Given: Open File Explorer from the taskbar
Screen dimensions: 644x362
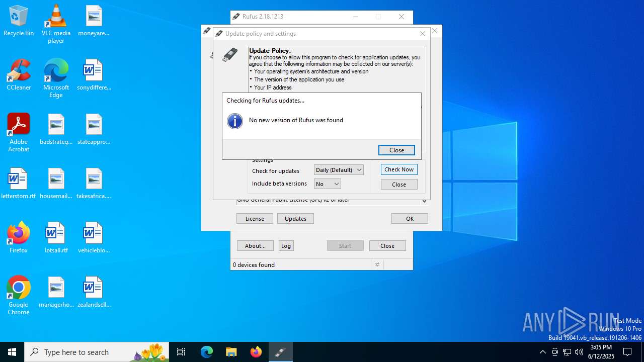Looking at the screenshot, I should [231, 352].
